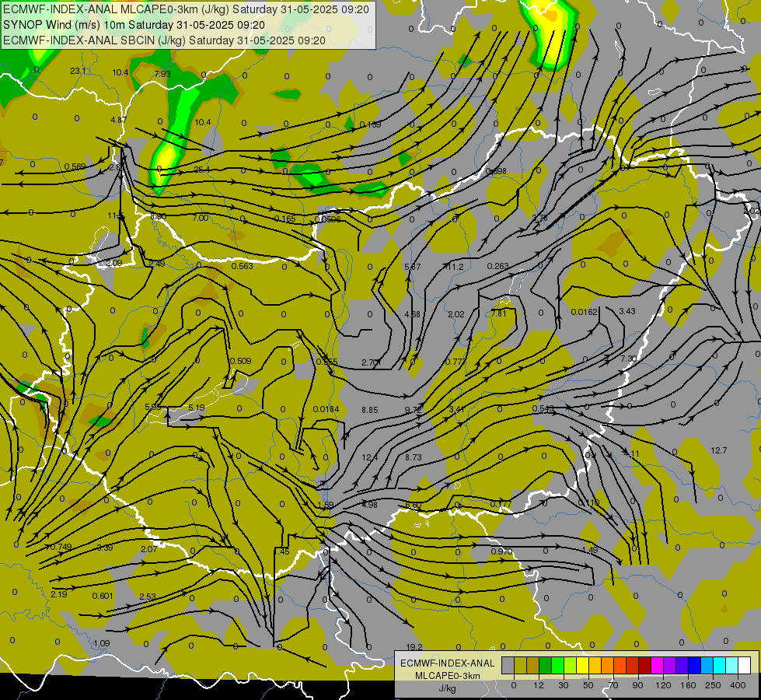
Task: Click the map value 0.0184
Action: [x=326, y=409]
